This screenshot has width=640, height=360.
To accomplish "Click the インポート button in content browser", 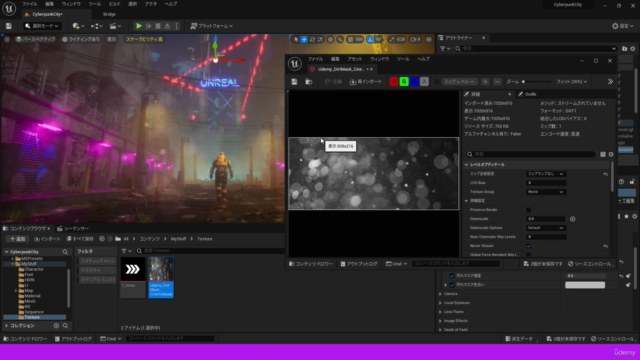I will (47, 239).
